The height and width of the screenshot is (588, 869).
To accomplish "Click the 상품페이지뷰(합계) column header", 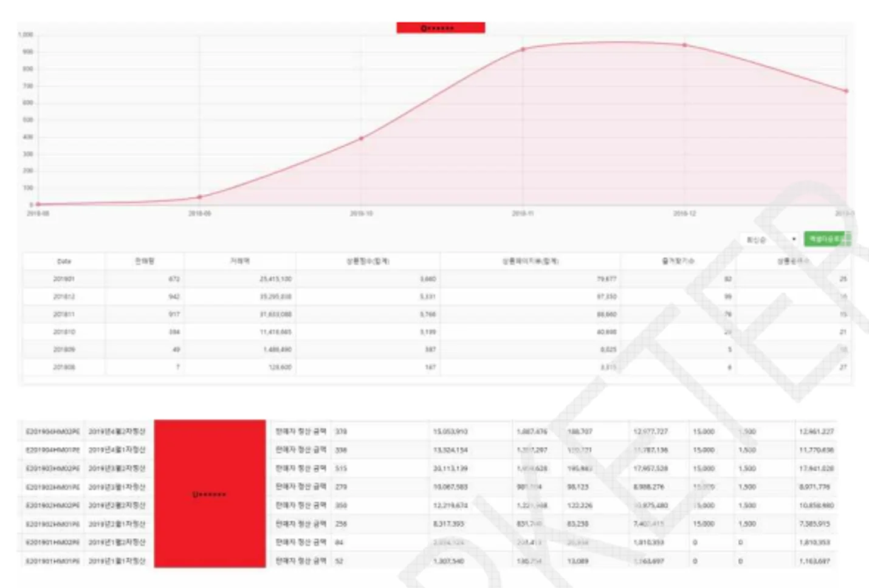I will [530, 261].
